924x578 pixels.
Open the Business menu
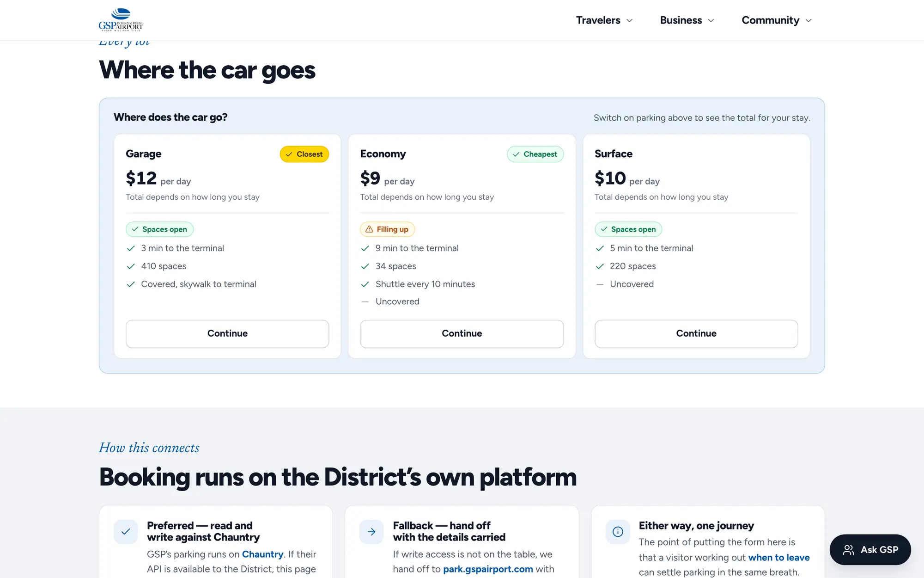tap(687, 20)
